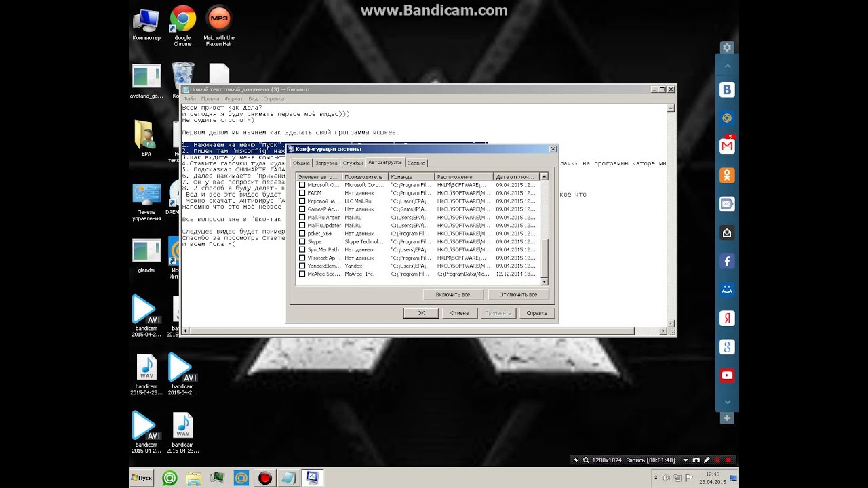The height and width of the screenshot is (488, 868).
Task: Show hidden tray icons arrow
Action: [x=656, y=479]
